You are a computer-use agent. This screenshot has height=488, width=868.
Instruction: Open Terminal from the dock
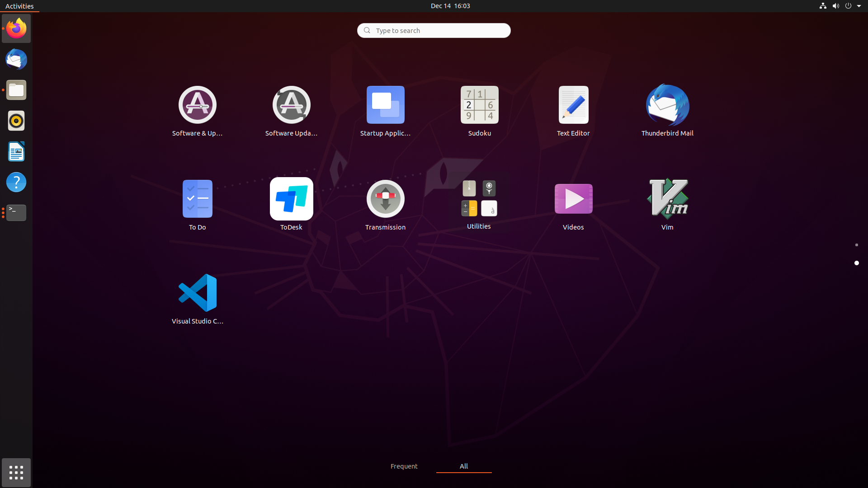(x=16, y=213)
